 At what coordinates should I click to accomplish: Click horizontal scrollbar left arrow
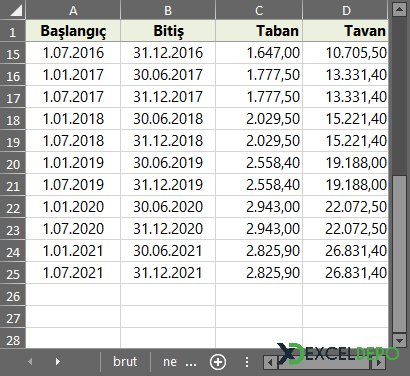click(270, 362)
